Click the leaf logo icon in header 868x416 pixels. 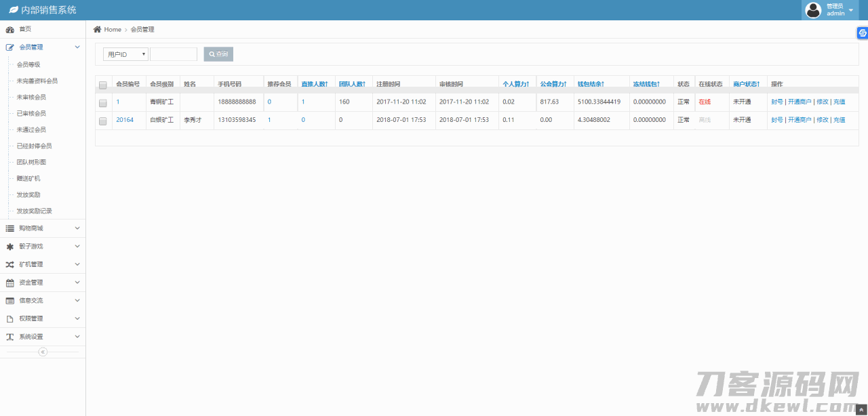[x=13, y=10]
